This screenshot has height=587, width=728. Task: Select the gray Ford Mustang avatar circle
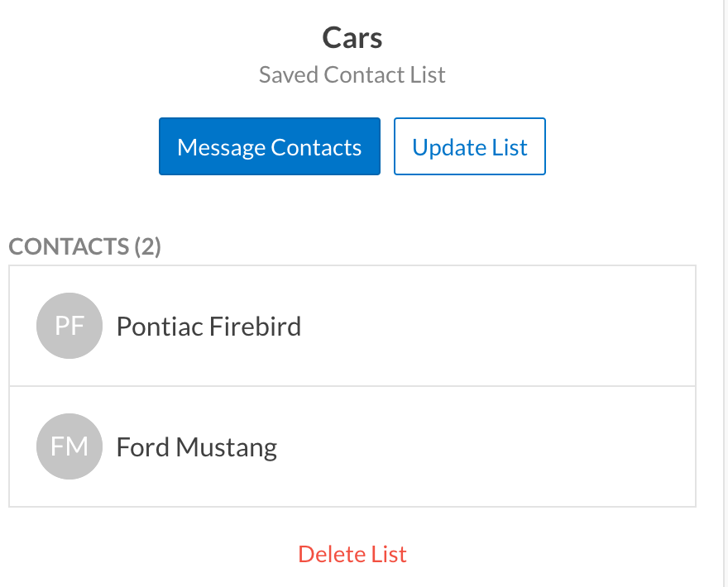(x=69, y=446)
